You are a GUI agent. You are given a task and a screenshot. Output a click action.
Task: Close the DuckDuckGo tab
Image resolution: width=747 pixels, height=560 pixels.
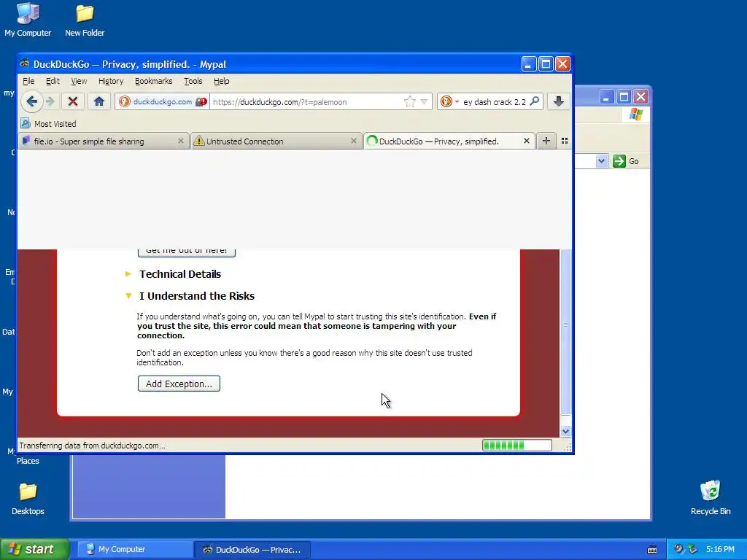click(x=527, y=141)
